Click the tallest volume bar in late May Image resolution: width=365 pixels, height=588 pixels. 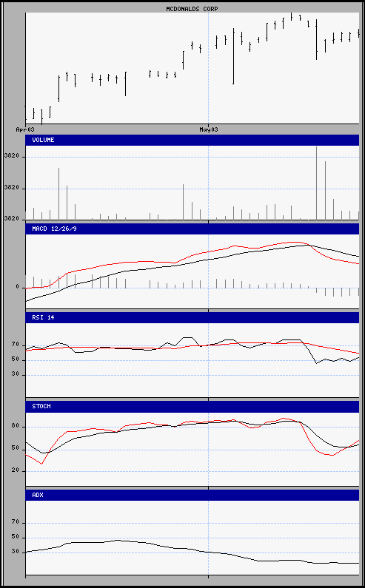pyautogui.click(x=317, y=183)
